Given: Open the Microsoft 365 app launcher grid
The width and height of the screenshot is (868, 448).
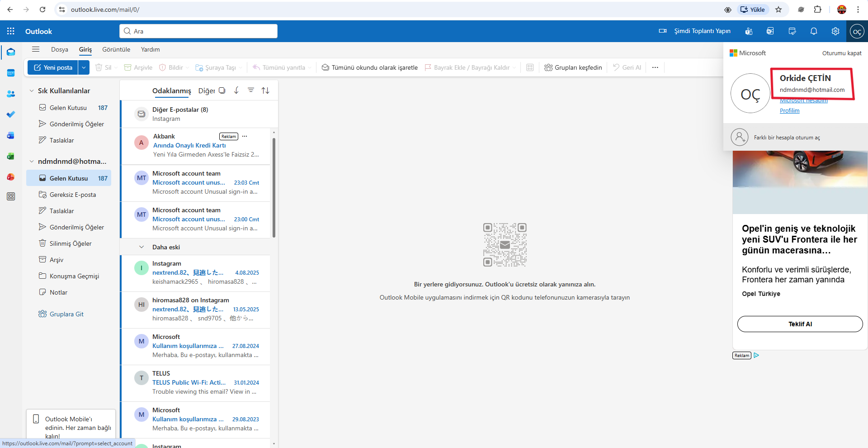Looking at the screenshot, I should [11, 31].
